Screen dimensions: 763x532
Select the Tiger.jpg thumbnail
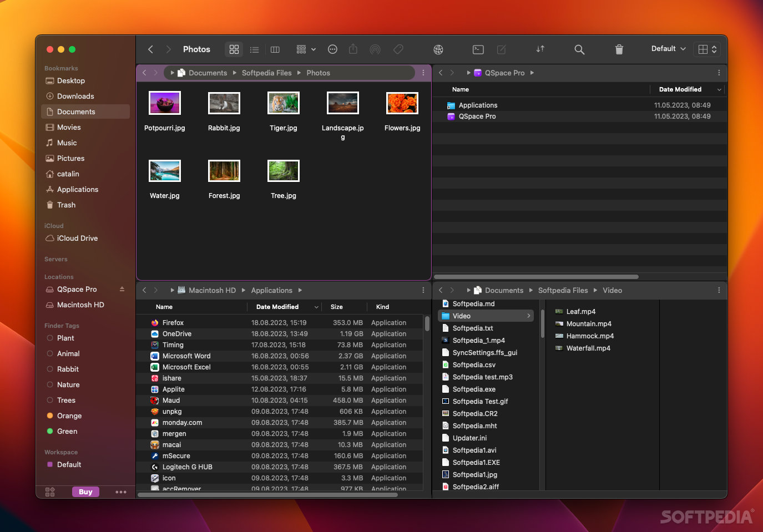[x=284, y=103]
